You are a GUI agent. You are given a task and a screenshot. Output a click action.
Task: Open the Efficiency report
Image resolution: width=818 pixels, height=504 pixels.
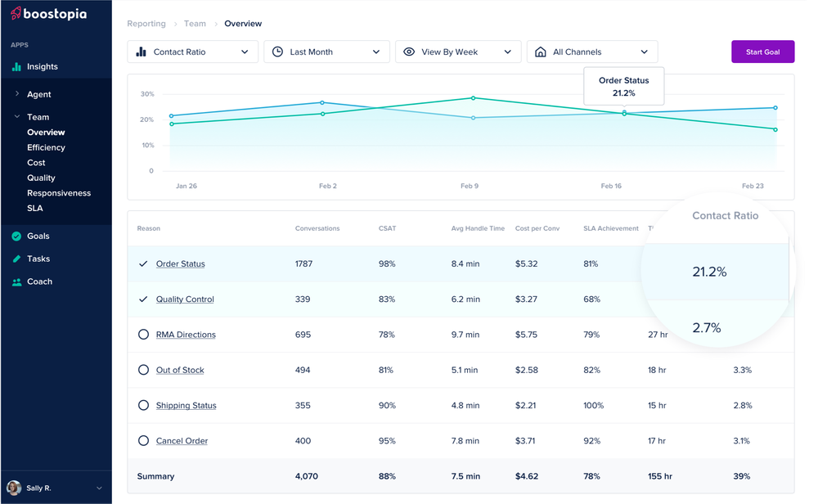[46, 147]
